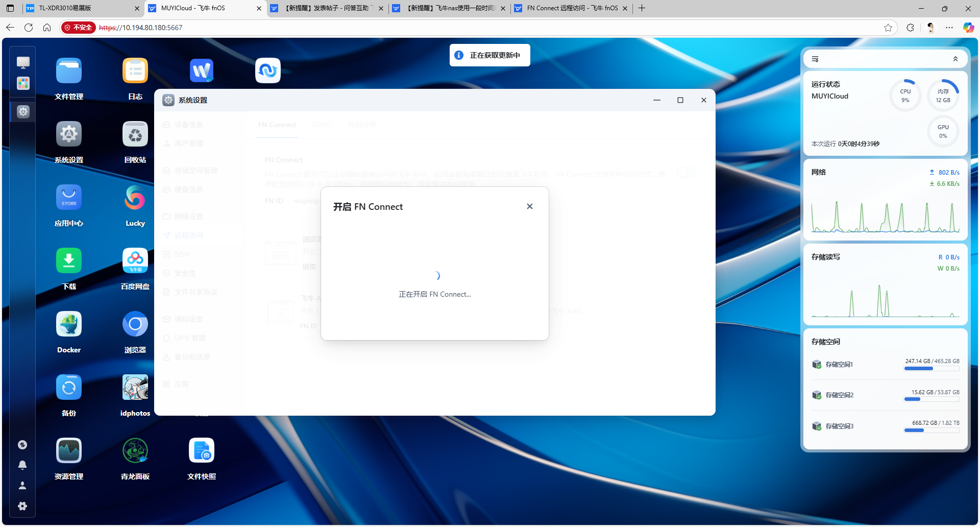Switch to the FN Connect settings tab
Screen dimensions: 980x527
(277, 125)
